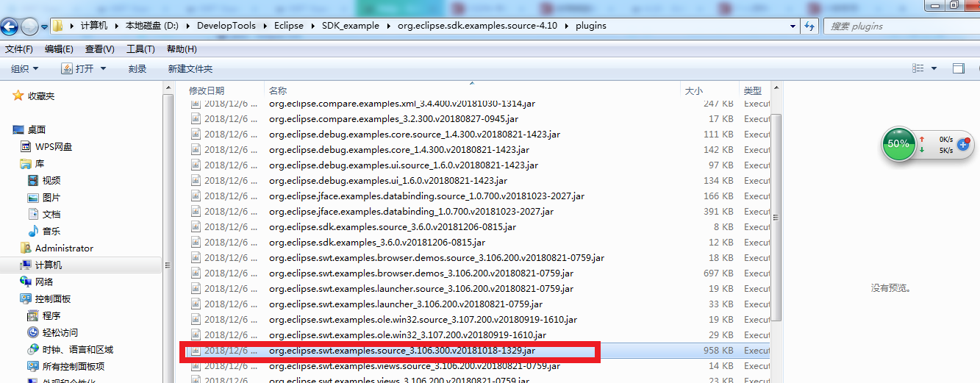Click the 打开 toolbar button
The height and width of the screenshot is (383, 980).
(x=78, y=68)
